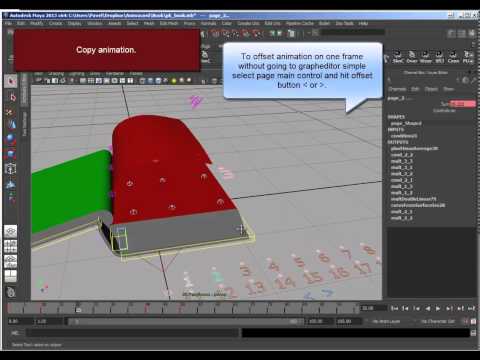Activate the Rotate tool in toolbox
This screenshot has height=360, width=480.
11,139
